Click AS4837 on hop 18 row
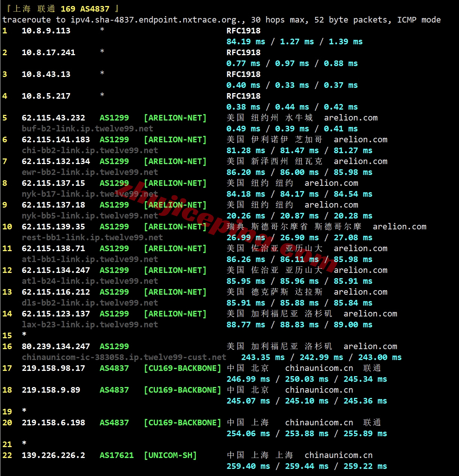Image resolution: width=459 pixels, height=476 pixels. click(x=114, y=390)
